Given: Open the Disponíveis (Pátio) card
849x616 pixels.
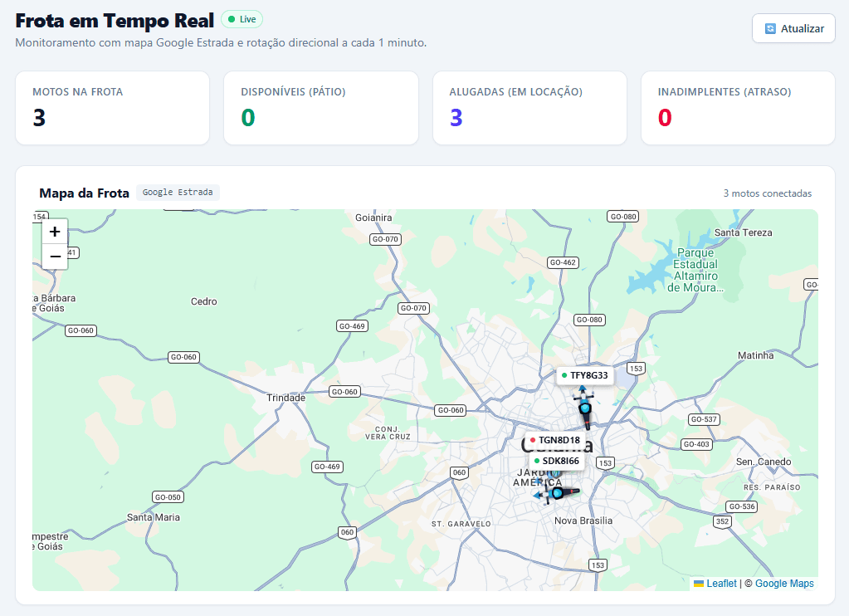Looking at the screenshot, I should [321, 108].
